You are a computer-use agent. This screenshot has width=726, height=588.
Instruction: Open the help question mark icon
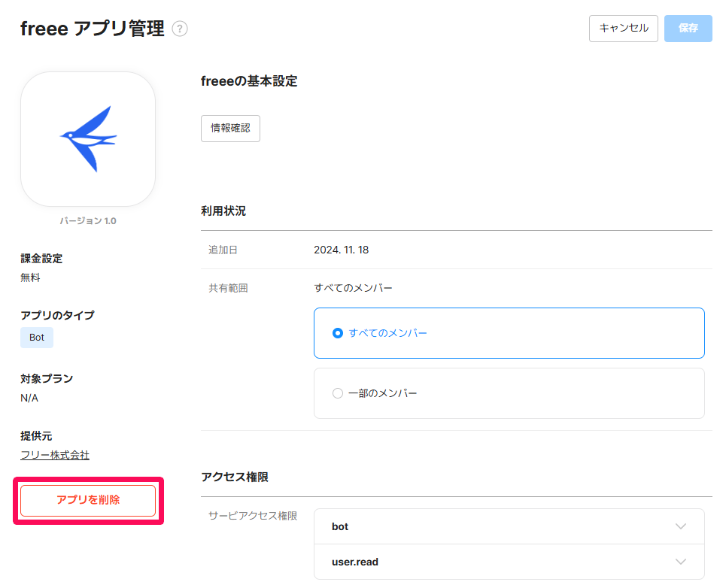tap(180, 29)
